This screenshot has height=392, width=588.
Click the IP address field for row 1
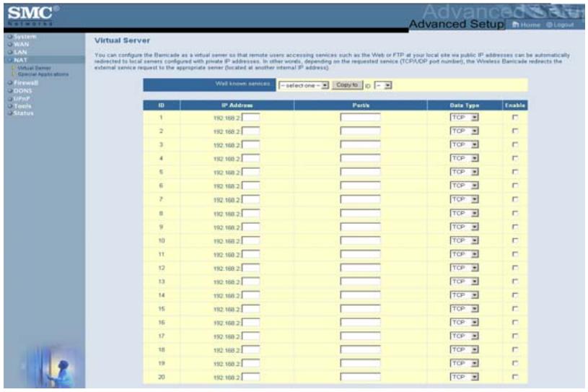coord(251,118)
